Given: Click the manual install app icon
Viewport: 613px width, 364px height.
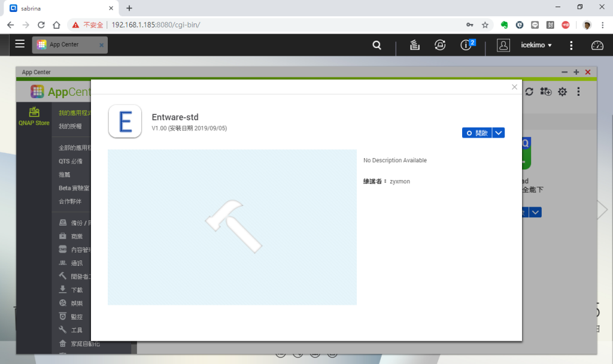Looking at the screenshot, I should (546, 92).
